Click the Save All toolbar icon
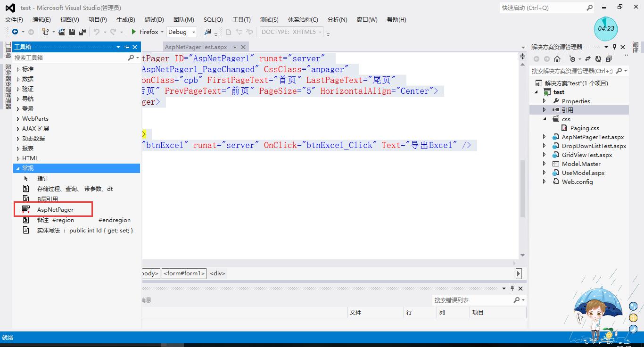The image size is (644, 347). [82, 32]
